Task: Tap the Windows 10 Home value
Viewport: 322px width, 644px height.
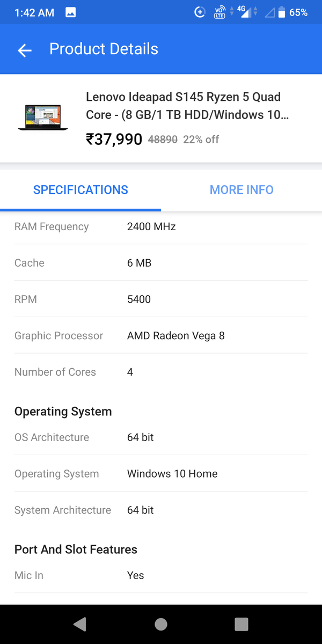Action: 172,474
